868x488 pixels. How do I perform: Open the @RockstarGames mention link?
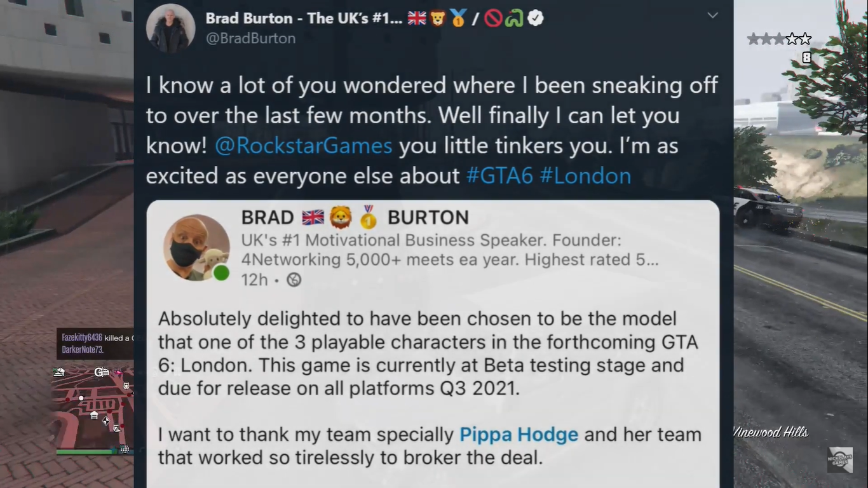click(x=303, y=146)
